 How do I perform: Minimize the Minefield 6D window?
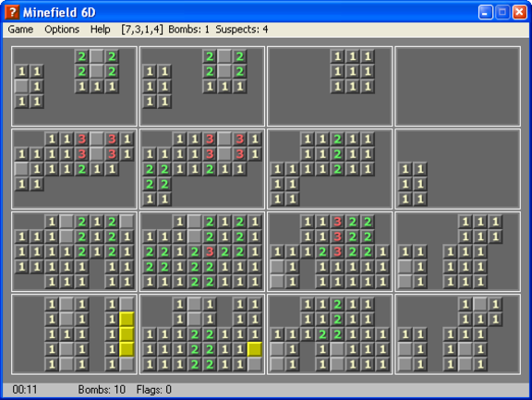[x=485, y=13]
